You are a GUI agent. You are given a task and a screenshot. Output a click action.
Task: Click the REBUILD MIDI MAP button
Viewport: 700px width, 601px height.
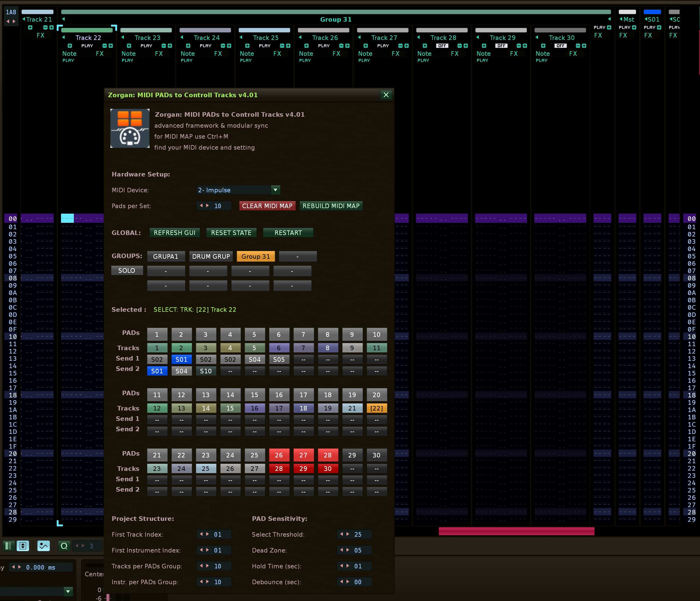click(331, 206)
